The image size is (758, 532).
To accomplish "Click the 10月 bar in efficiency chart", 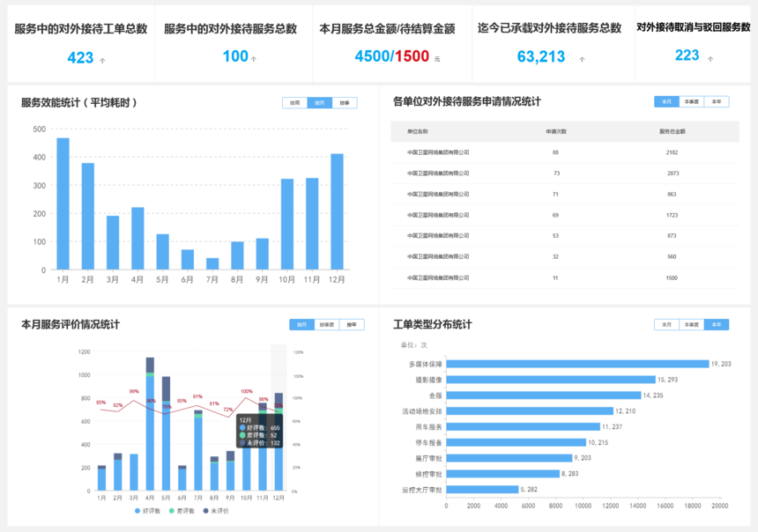I will click(287, 225).
